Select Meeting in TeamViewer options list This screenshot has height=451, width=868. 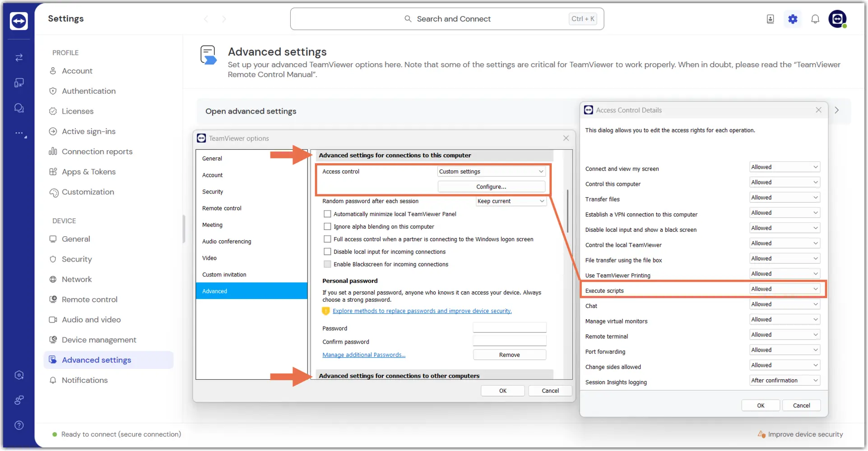[251, 225]
